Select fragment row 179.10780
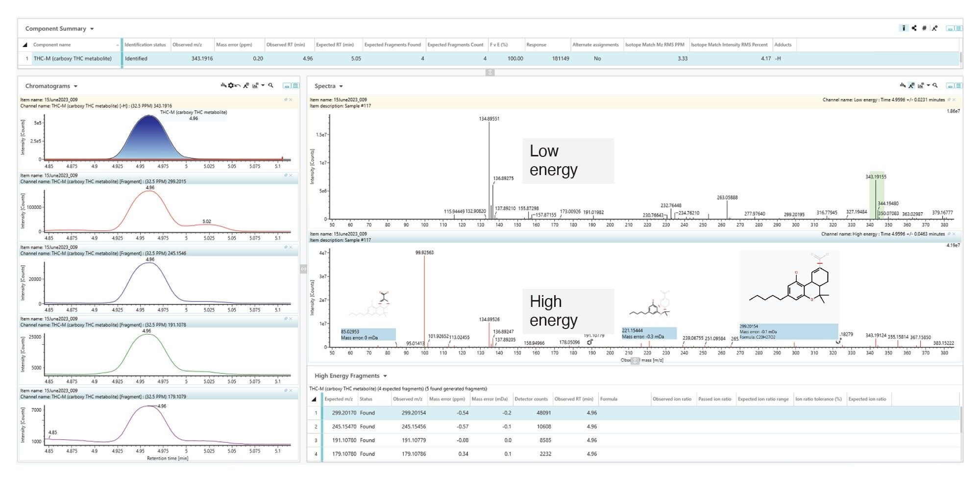980x480 pixels. point(635,454)
